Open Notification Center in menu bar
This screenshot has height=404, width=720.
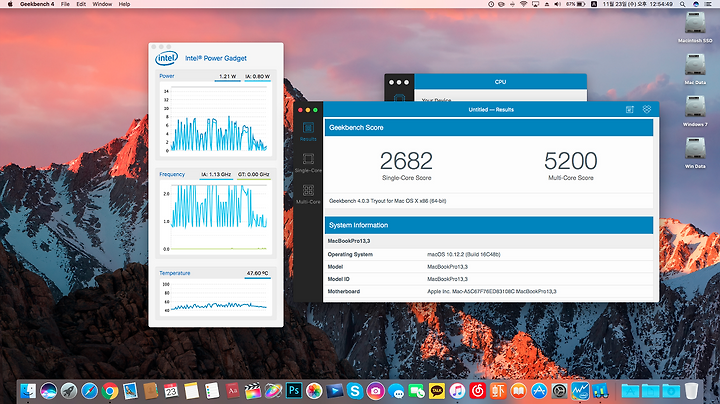pos(710,4)
